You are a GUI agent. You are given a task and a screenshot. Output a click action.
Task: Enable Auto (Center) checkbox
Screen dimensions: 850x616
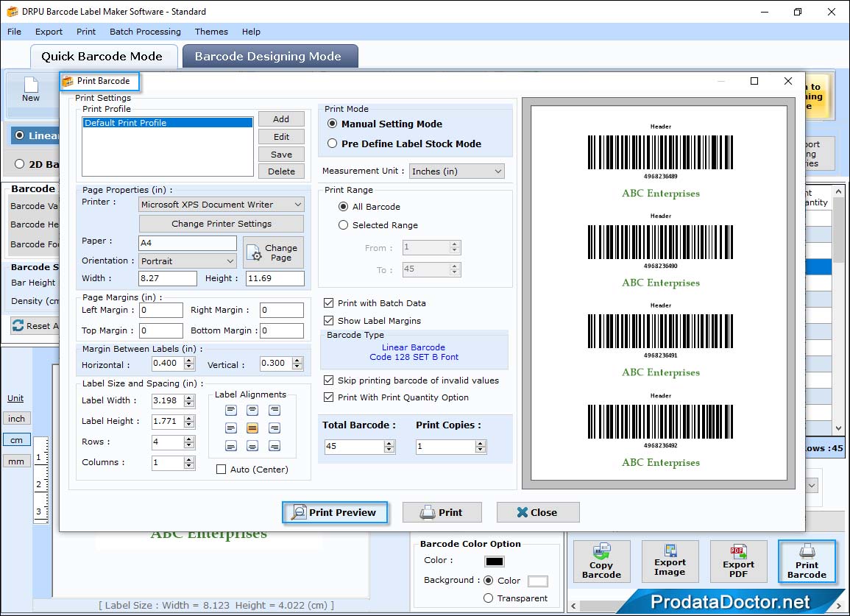pyautogui.click(x=222, y=470)
